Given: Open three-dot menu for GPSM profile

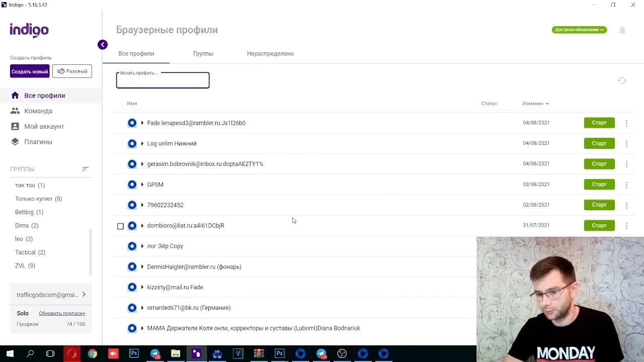Looking at the screenshot, I should (626, 185).
